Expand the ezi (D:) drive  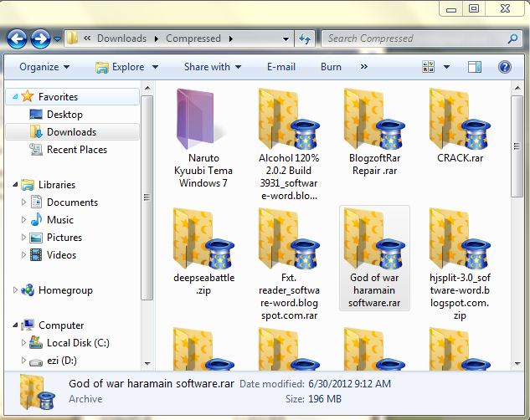point(23,361)
